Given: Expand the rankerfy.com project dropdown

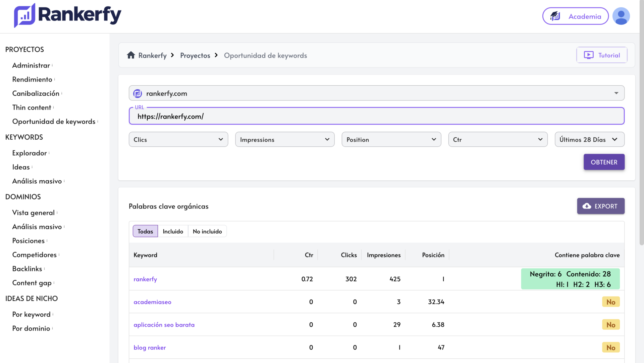Looking at the screenshot, I should pyautogui.click(x=376, y=93).
